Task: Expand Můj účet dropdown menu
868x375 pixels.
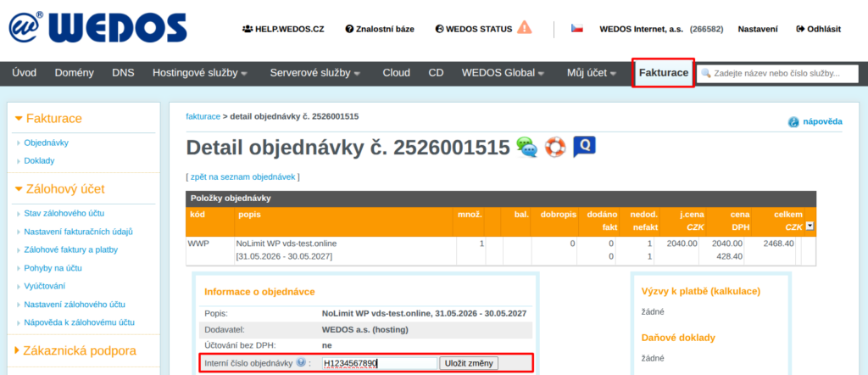Action: [x=591, y=73]
